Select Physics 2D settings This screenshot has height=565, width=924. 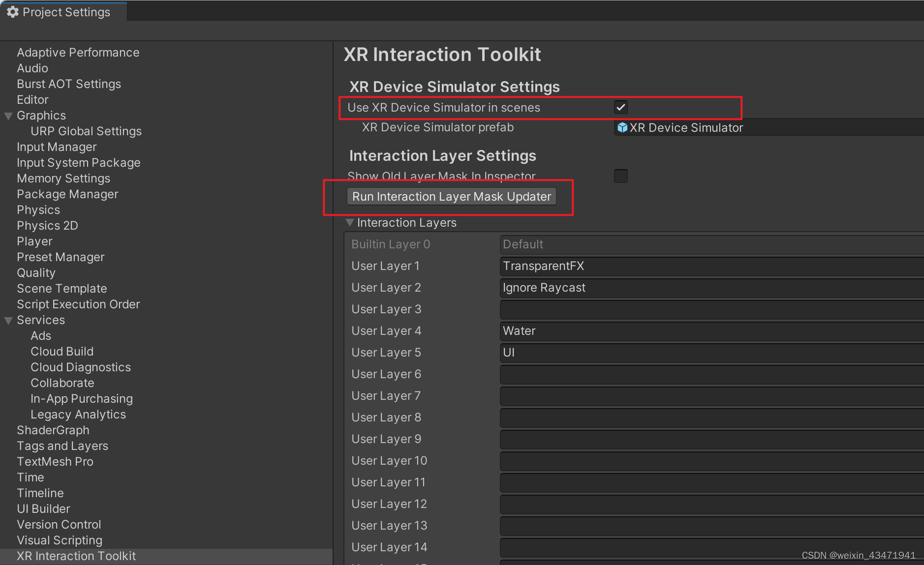[x=47, y=226]
